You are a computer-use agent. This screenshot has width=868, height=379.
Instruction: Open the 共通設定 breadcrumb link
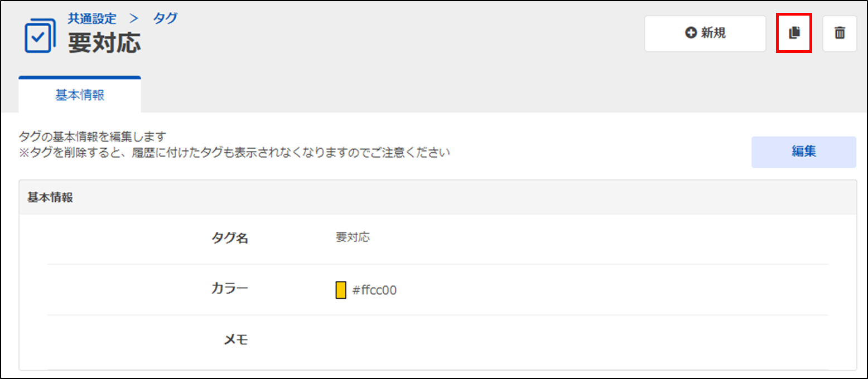(92, 18)
